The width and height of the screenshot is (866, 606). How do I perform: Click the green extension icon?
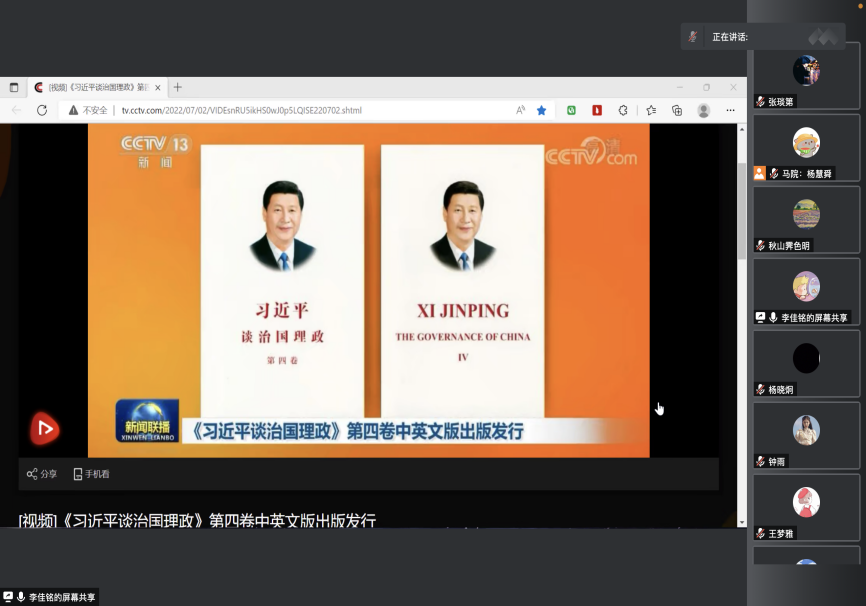(x=571, y=110)
